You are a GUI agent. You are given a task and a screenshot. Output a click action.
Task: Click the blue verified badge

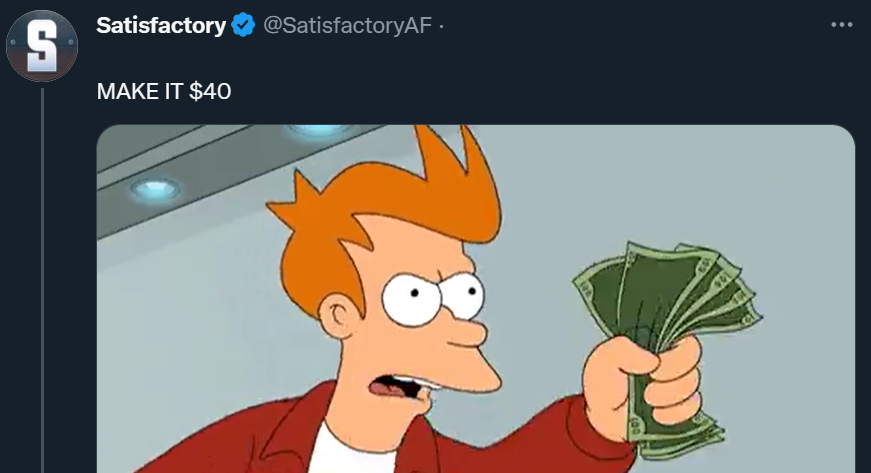[243, 25]
